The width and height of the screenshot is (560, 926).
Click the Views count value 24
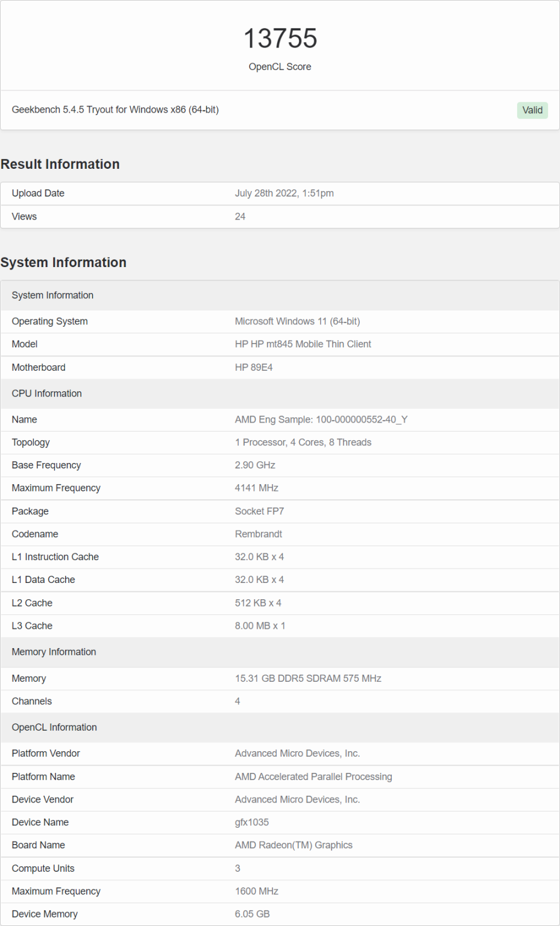coord(240,216)
